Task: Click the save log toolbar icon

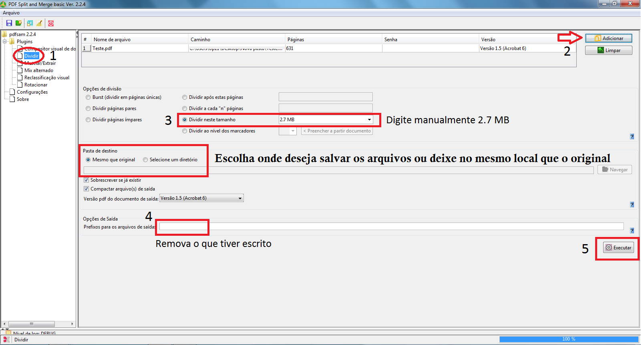Action: pos(30,23)
